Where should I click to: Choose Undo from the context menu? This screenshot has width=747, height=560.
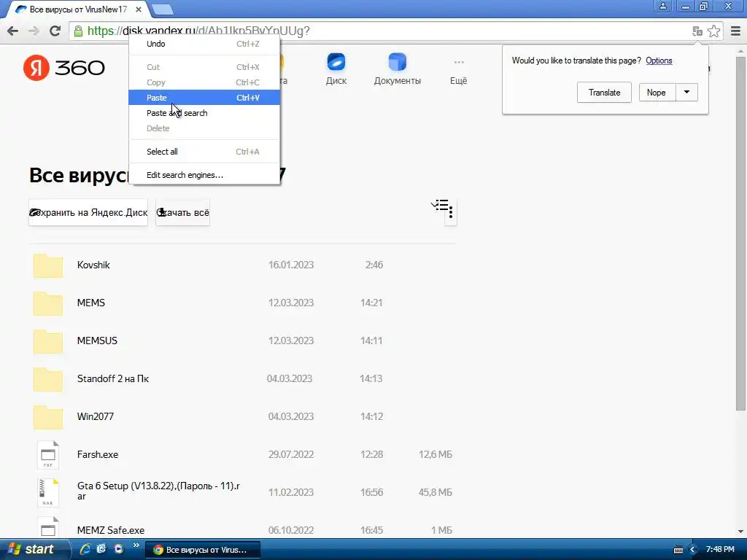pyautogui.click(x=204, y=44)
